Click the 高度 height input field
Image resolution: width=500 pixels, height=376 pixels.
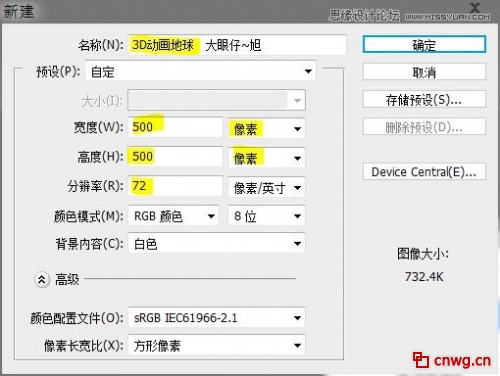click(175, 156)
